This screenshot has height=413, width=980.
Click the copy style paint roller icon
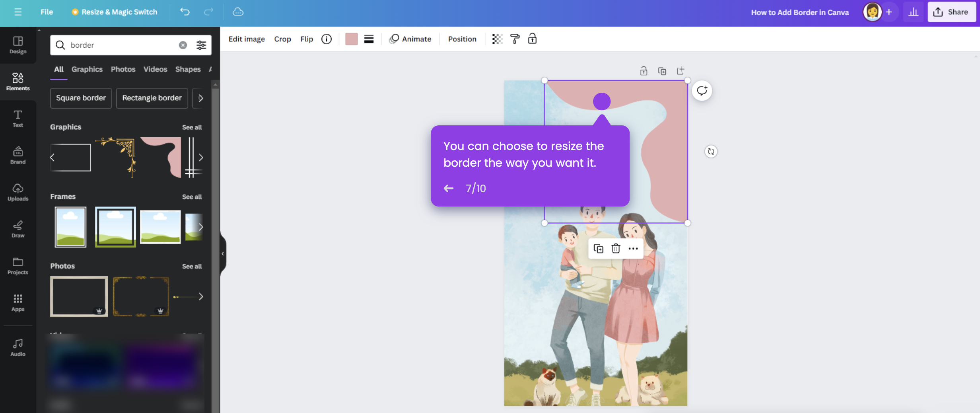coord(515,39)
